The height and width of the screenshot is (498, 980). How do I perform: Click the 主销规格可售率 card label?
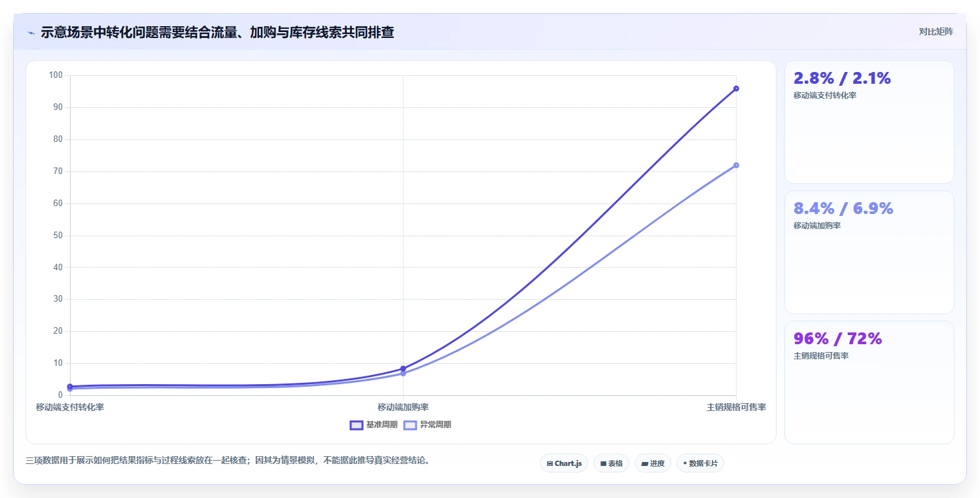click(821, 356)
